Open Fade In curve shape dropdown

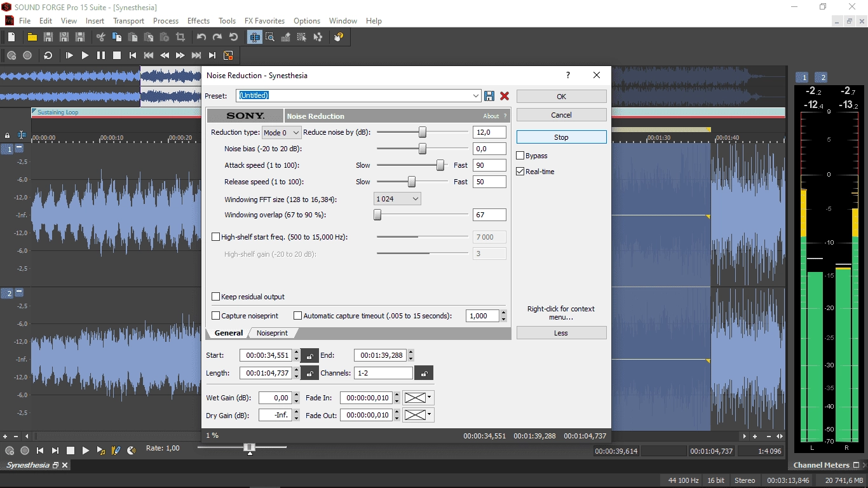tap(417, 398)
